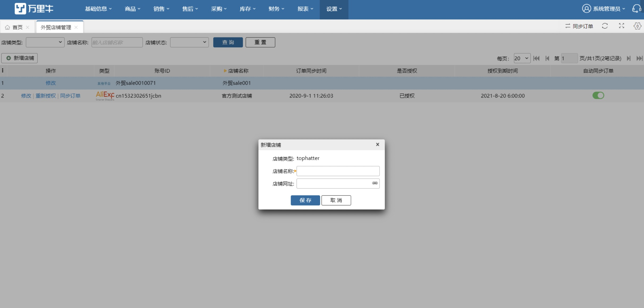Image resolution: width=644 pixels, height=308 pixels.
Task: Click the 新增店铺 add shop button
Action: [20, 58]
